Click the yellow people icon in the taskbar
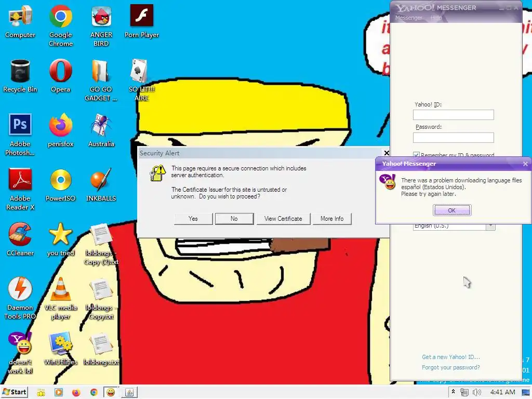The height and width of the screenshot is (399, 532). point(41,393)
